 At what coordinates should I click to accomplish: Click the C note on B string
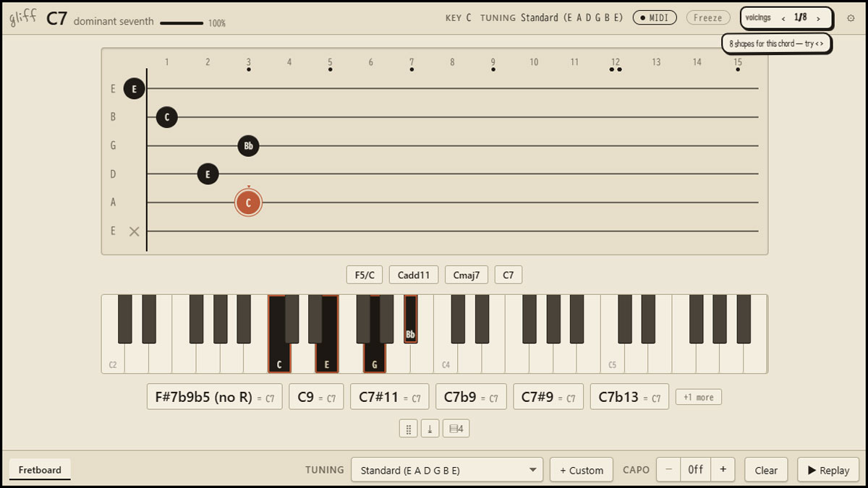(x=167, y=117)
